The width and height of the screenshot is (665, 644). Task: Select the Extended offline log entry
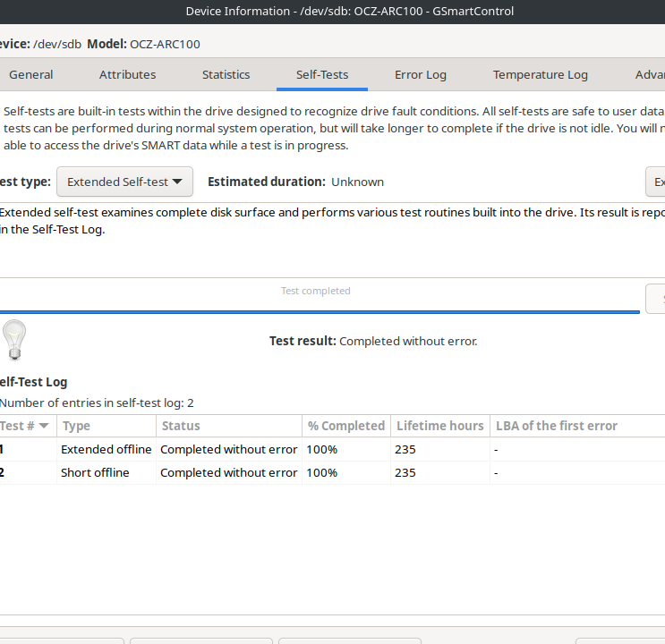coord(106,449)
